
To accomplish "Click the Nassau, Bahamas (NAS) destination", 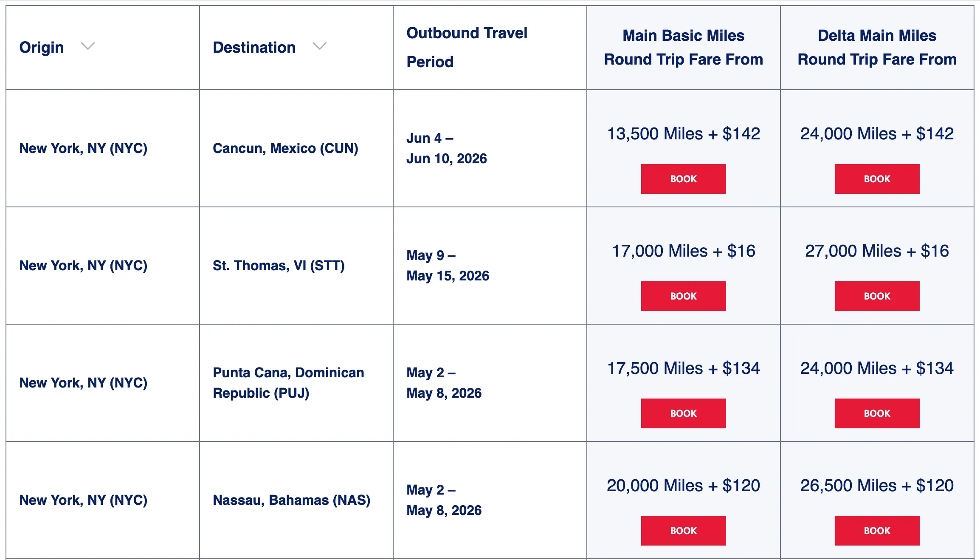I will click(x=291, y=500).
